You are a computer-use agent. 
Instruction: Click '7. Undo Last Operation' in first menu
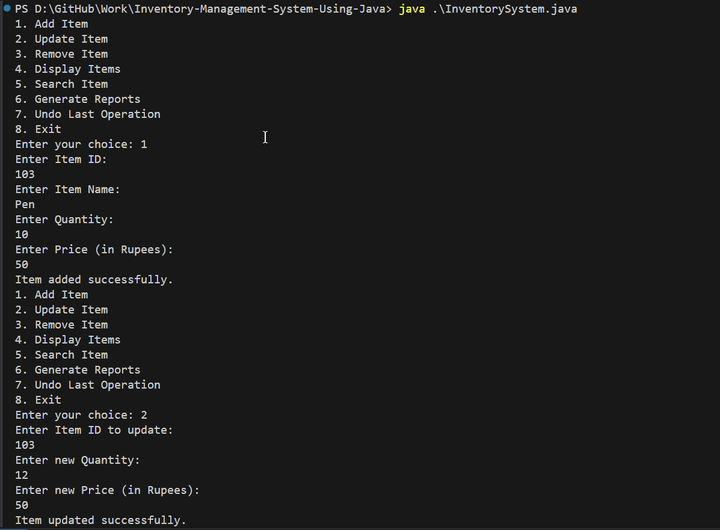point(88,114)
